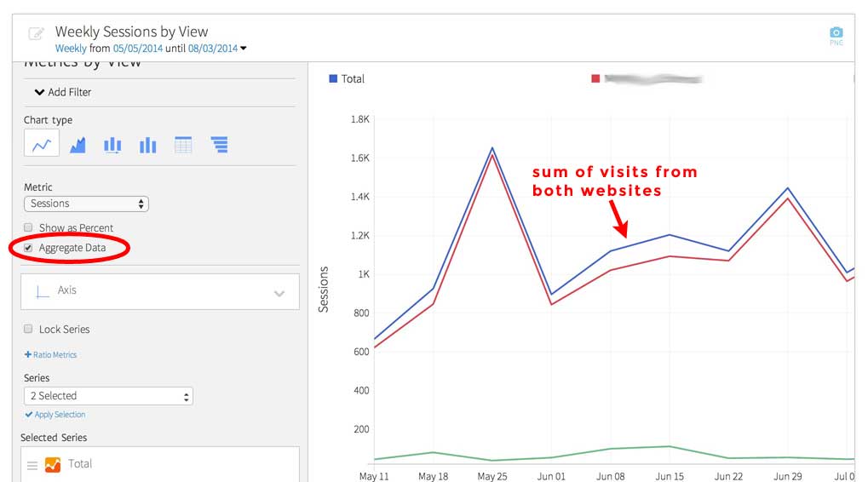The image size is (868, 482).
Task: Click the blue Total legend swatch
Action: click(x=333, y=79)
